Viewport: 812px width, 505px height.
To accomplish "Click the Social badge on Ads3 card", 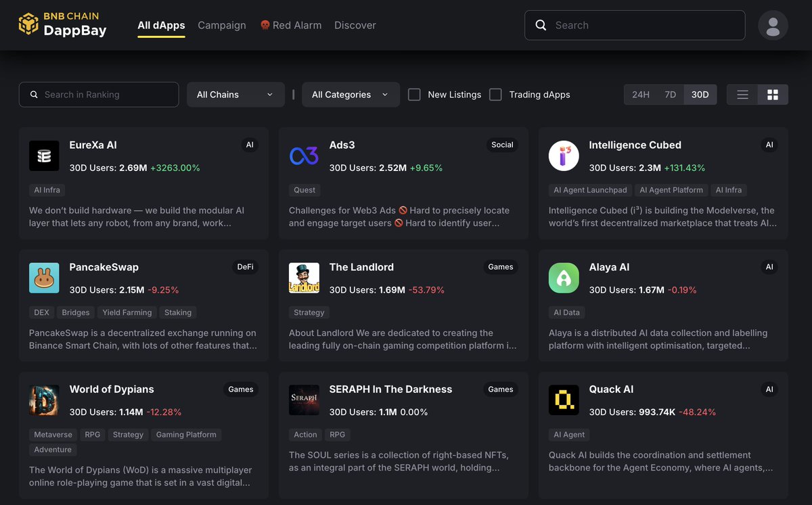I will (x=502, y=145).
